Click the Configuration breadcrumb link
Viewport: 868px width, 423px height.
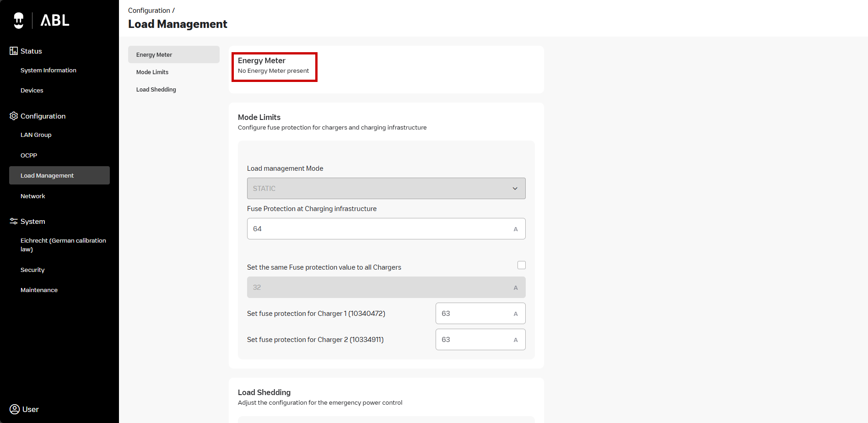coord(149,10)
